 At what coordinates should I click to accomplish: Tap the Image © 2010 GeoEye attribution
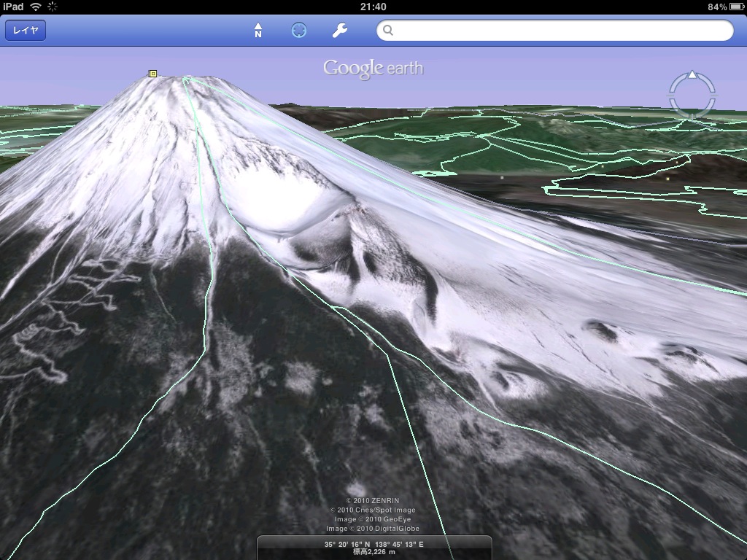click(x=373, y=519)
